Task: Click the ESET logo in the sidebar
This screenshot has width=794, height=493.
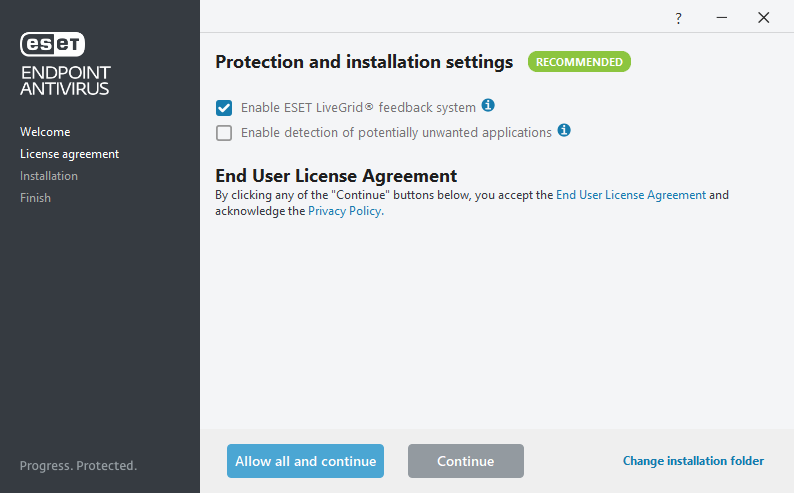Action: tap(52, 45)
